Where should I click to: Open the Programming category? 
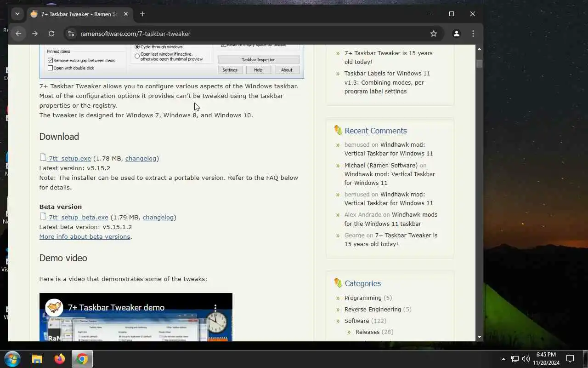click(363, 298)
